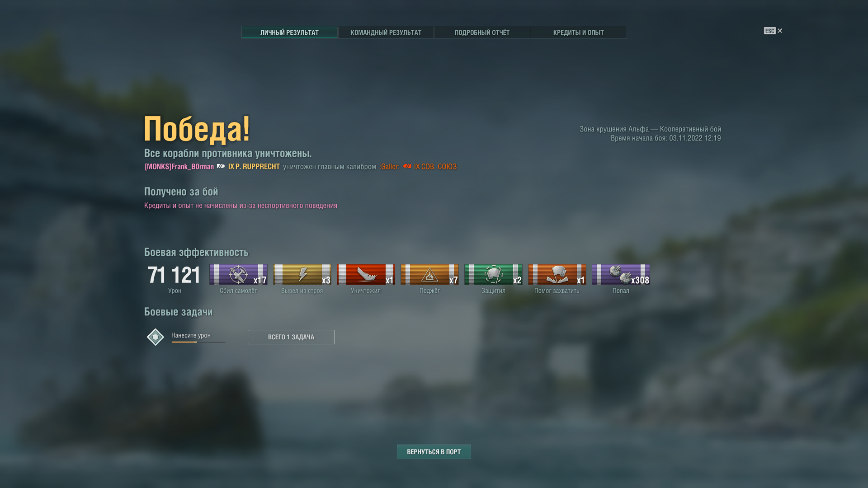Click the shell hits ribbon x308
This screenshot has height=488, width=868.
(x=621, y=275)
